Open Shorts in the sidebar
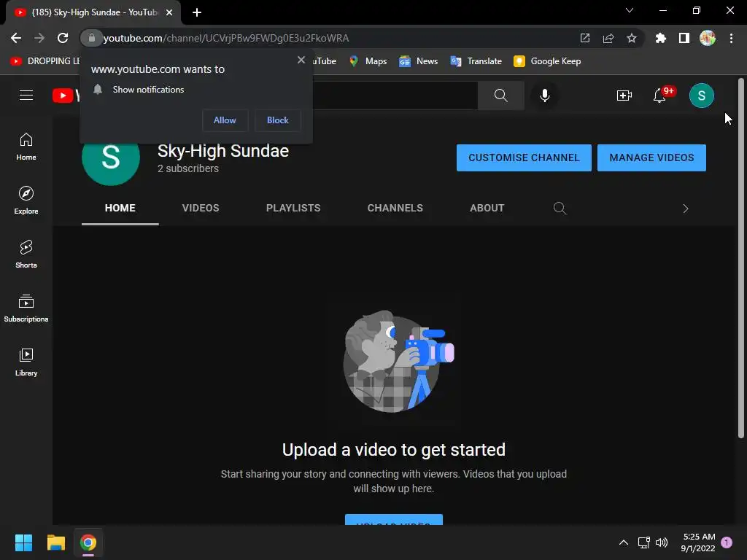This screenshot has width=747, height=560. (x=26, y=254)
